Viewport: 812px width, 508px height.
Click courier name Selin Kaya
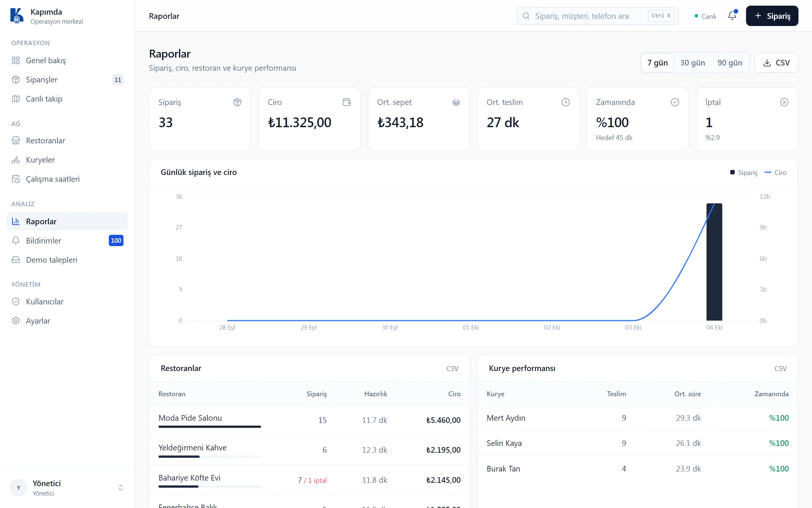point(504,443)
